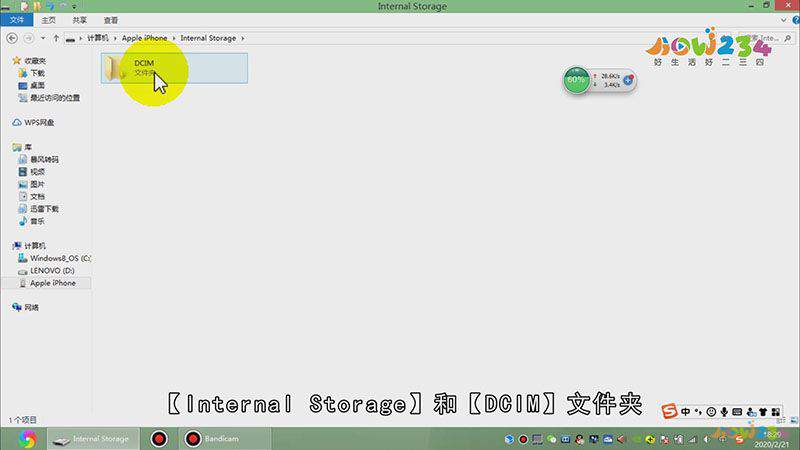The image size is (800, 450).
Task: Open WPS网盘 in the sidebar
Action: (39, 122)
